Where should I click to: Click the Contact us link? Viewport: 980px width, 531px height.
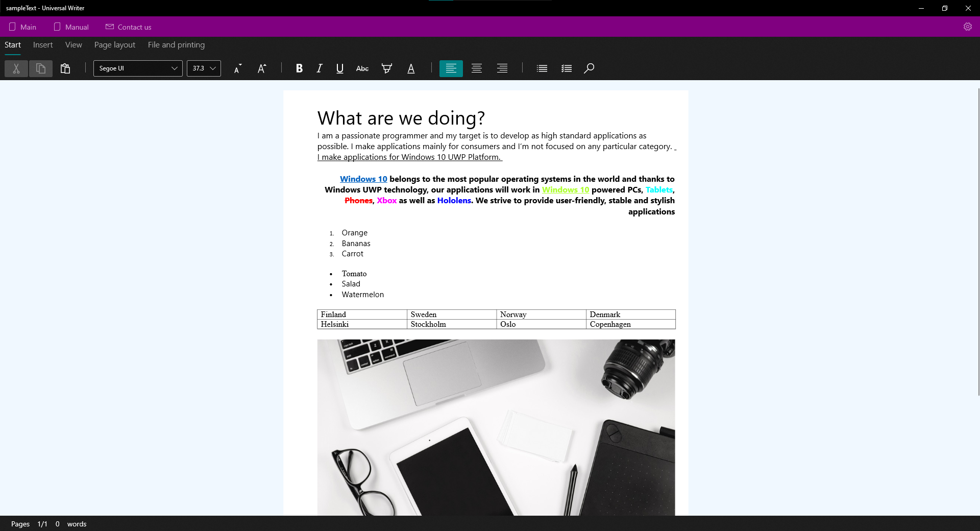(x=128, y=27)
